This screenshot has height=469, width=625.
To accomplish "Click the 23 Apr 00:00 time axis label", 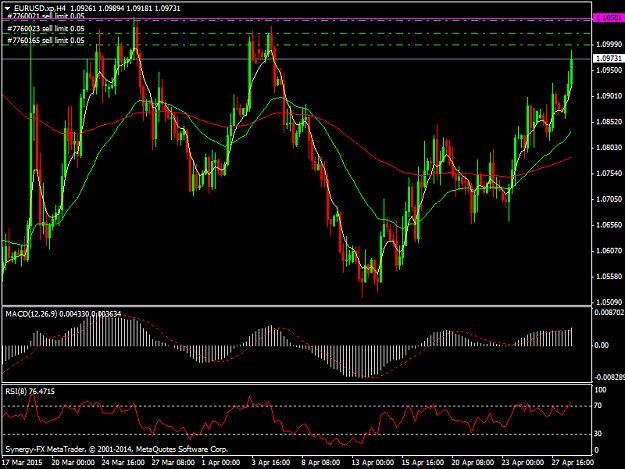I will click(523, 463).
